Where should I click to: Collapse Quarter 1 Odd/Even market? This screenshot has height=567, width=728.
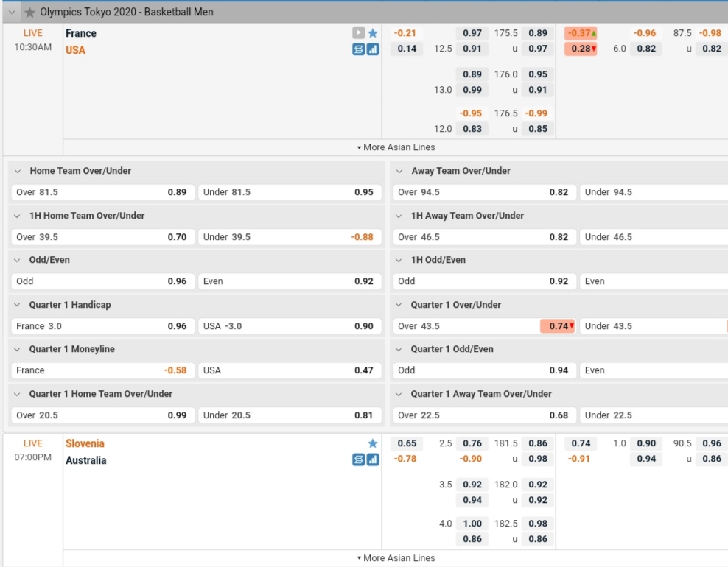click(399, 349)
